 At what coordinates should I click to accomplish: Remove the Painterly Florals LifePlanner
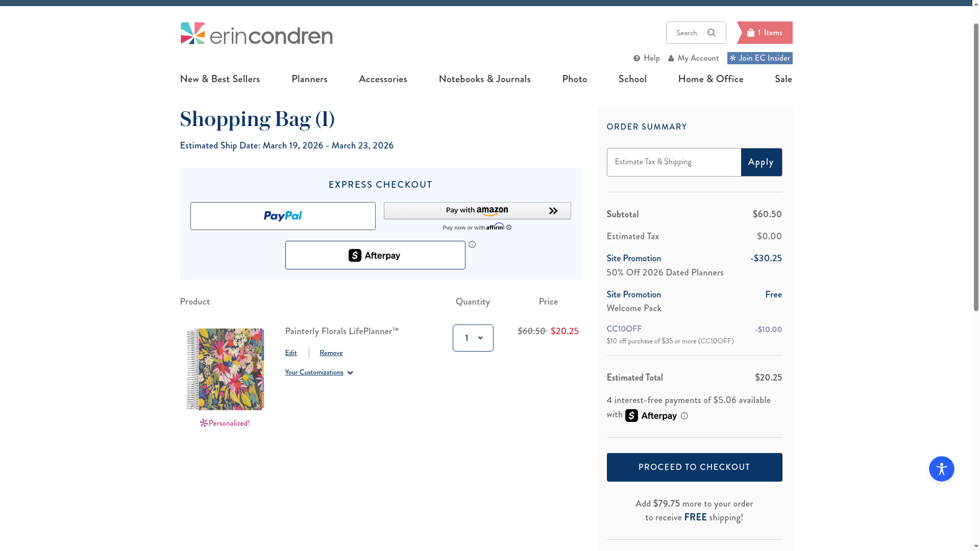(331, 353)
